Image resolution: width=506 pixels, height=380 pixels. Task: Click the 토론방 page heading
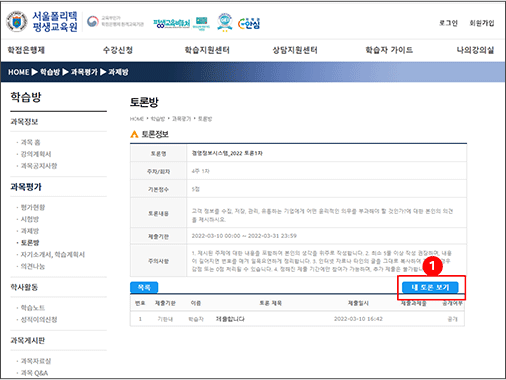point(144,102)
